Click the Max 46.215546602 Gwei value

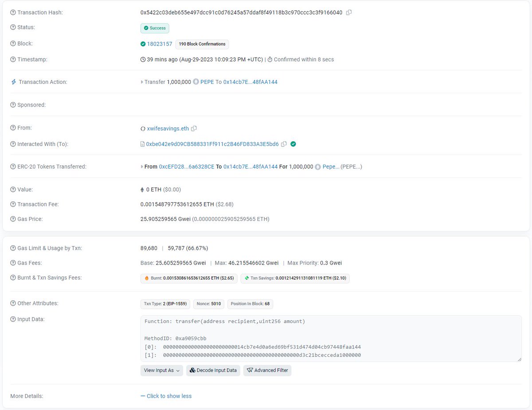click(253, 263)
